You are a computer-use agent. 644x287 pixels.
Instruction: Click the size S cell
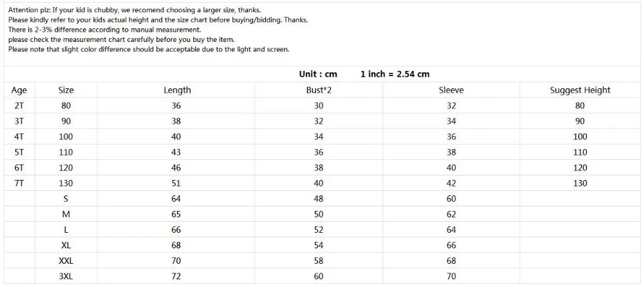[66, 199]
